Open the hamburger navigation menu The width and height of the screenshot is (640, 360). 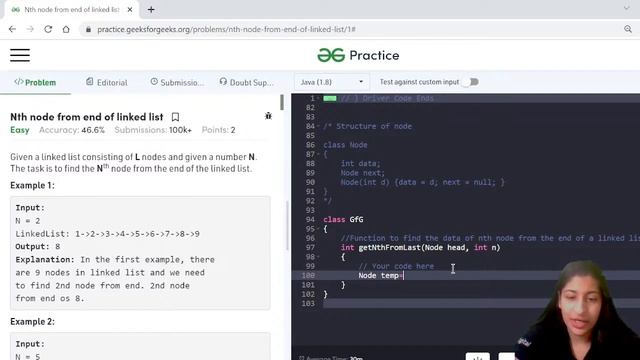[x=20, y=55]
